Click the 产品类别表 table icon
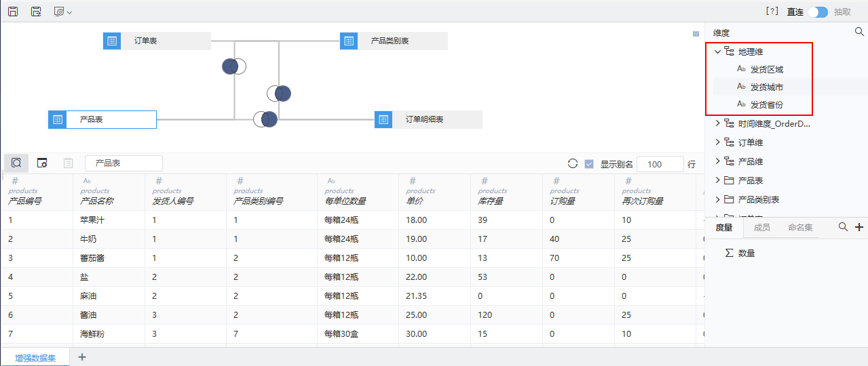Viewport: 868px width, 366px height. 349,41
